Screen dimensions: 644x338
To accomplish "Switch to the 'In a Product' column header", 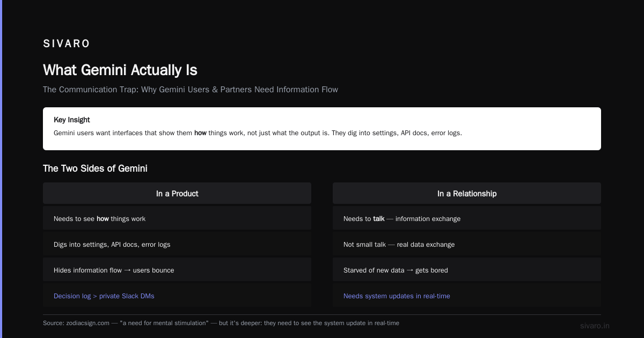I will pos(177,193).
